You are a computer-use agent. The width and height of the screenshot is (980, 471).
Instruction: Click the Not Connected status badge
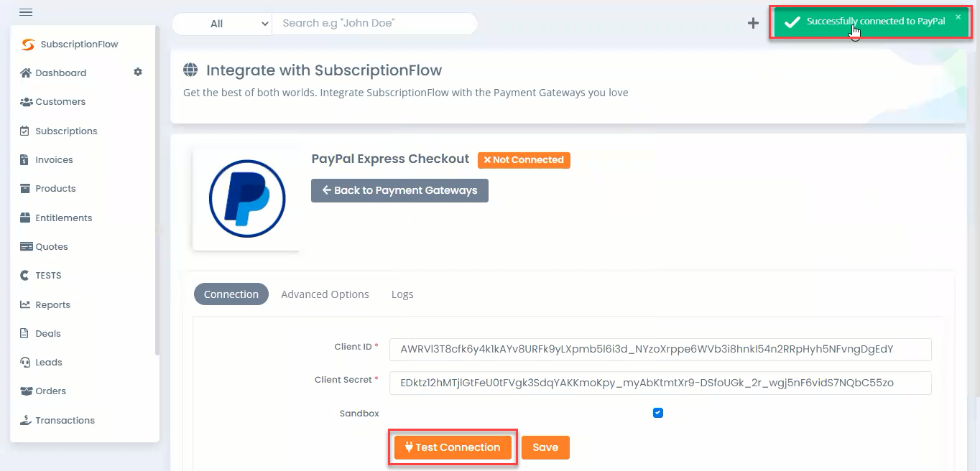[524, 160]
